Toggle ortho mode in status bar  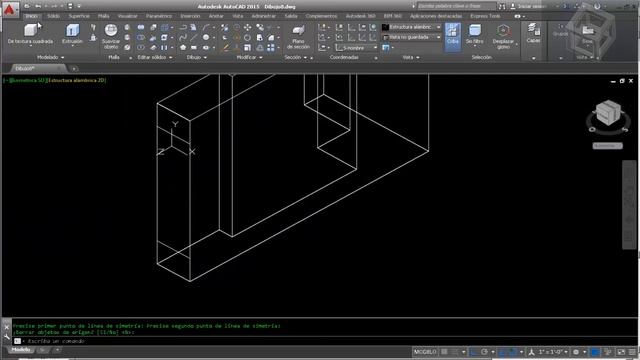[473, 352]
